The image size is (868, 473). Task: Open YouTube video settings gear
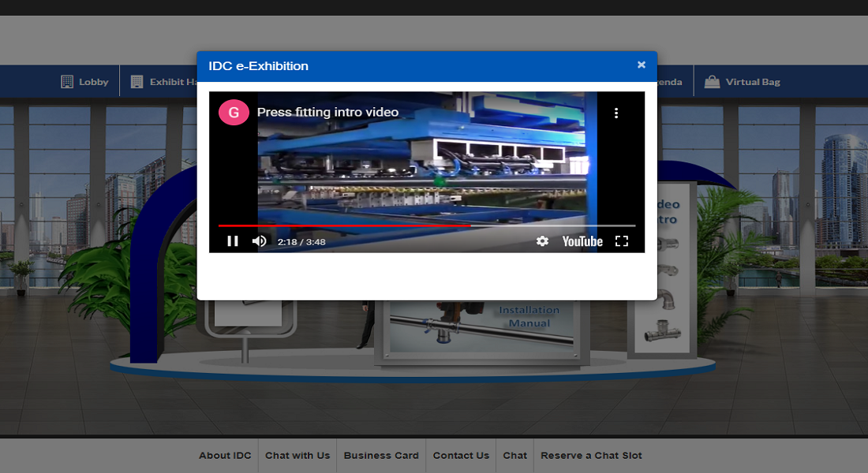pos(543,241)
